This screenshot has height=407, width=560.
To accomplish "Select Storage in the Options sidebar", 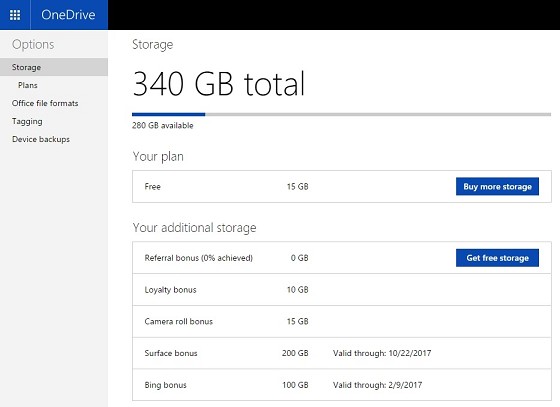I will [x=54, y=67].
